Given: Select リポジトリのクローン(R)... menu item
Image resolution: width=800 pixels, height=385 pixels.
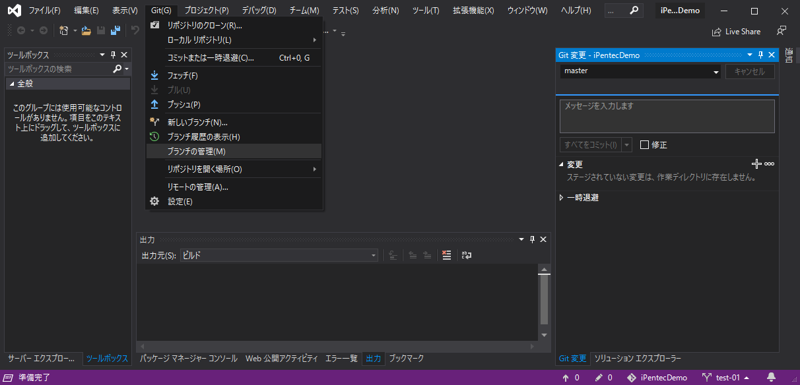Looking at the screenshot, I should coord(234,25).
